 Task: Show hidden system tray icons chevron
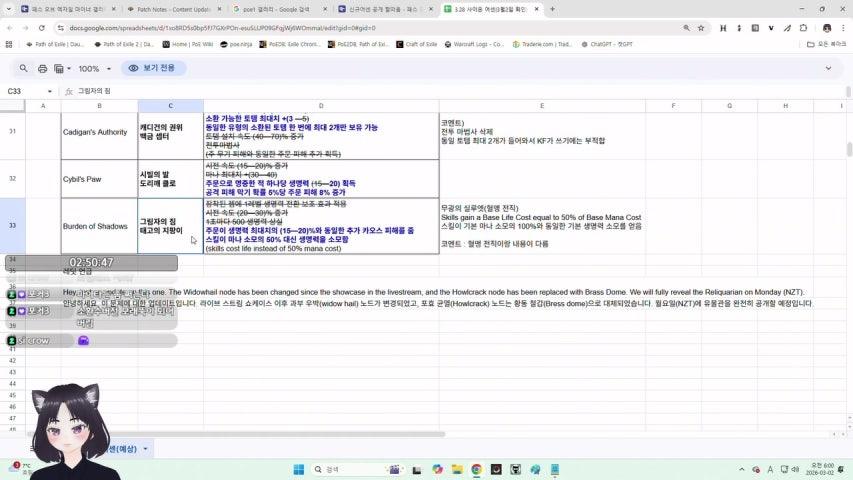tap(741, 470)
